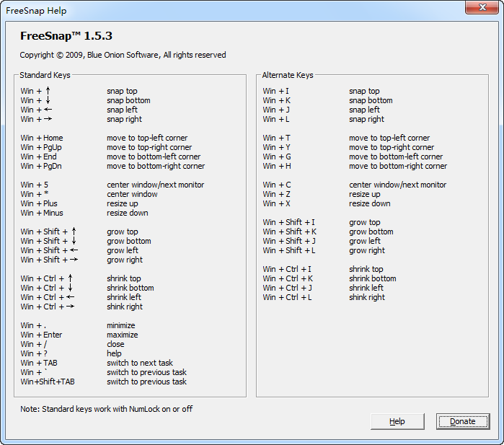Click the 'Win + G' shortcut text

point(277,157)
